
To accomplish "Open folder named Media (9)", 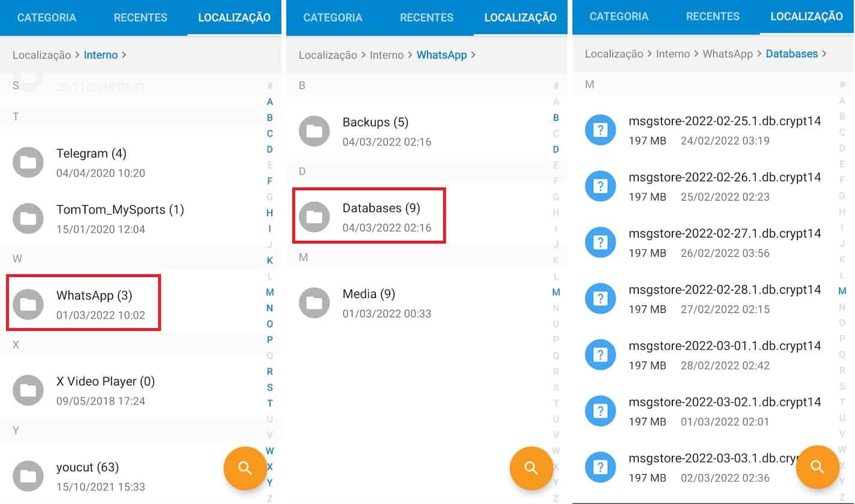I will pyautogui.click(x=369, y=294).
